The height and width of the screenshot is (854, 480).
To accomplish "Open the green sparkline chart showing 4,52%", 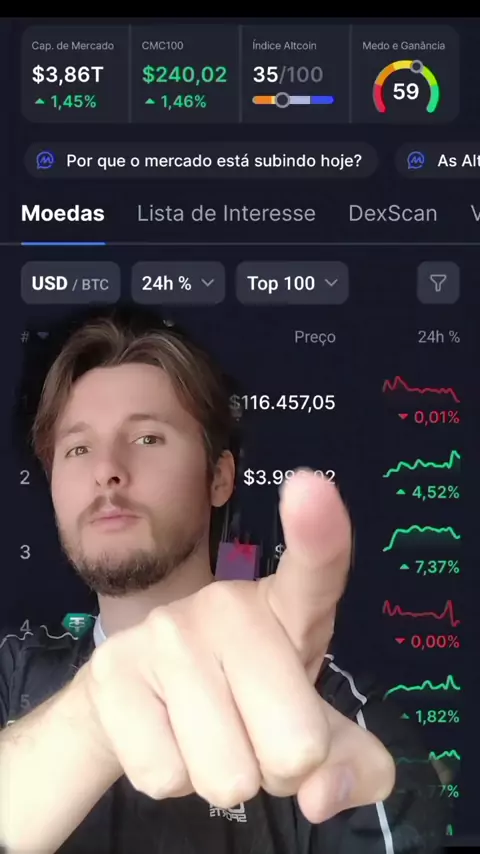I will 421,464.
